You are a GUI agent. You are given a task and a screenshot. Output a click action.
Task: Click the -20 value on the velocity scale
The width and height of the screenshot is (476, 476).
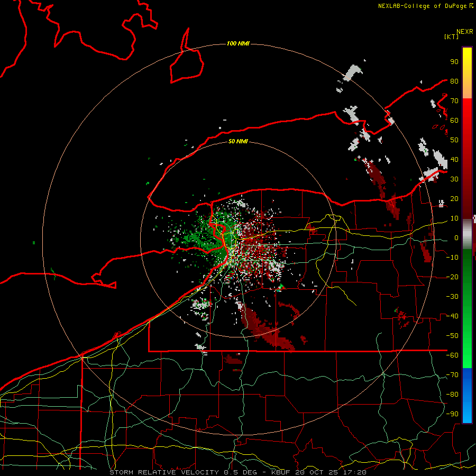[452, 277]
